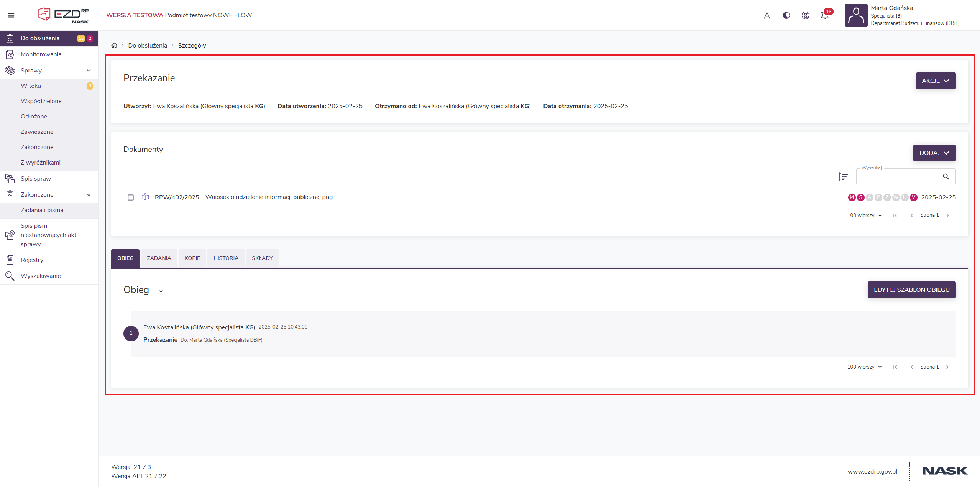Switch to the ZADANIA tab
Image resolution: width=980 pixels, height=487 pixels.
click(159, 258)
